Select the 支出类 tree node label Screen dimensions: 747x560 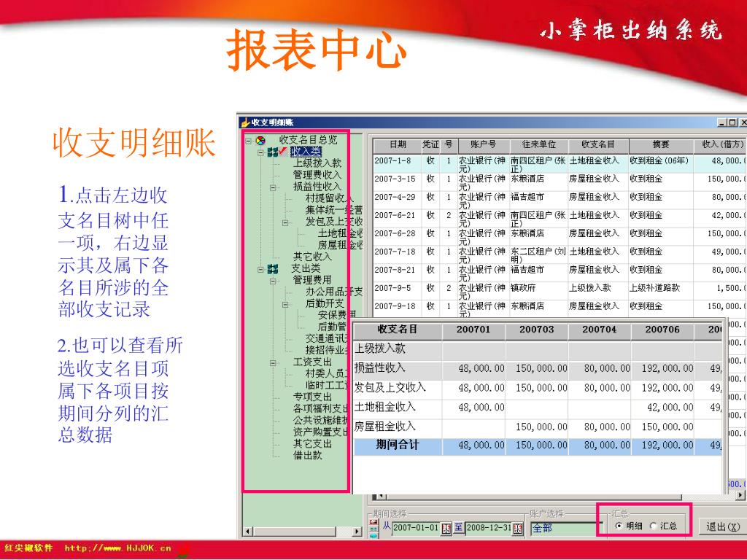pyautogui.click(x=306, y=268)
